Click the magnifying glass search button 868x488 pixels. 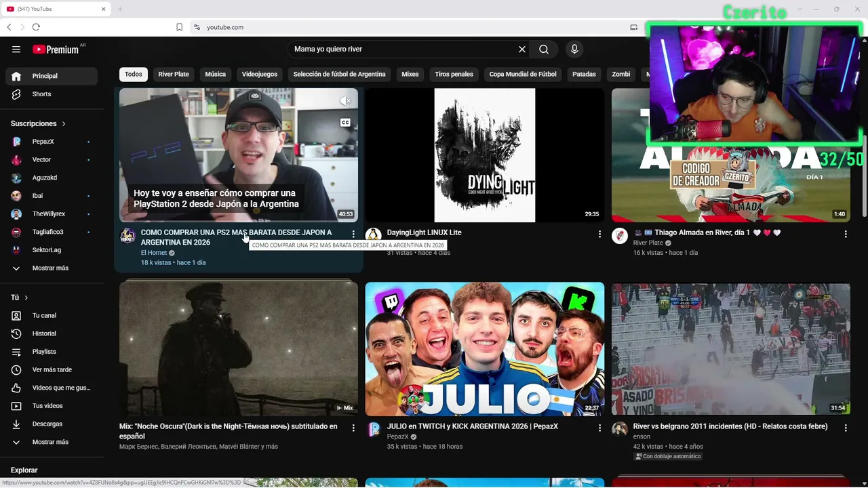[544, 49]
